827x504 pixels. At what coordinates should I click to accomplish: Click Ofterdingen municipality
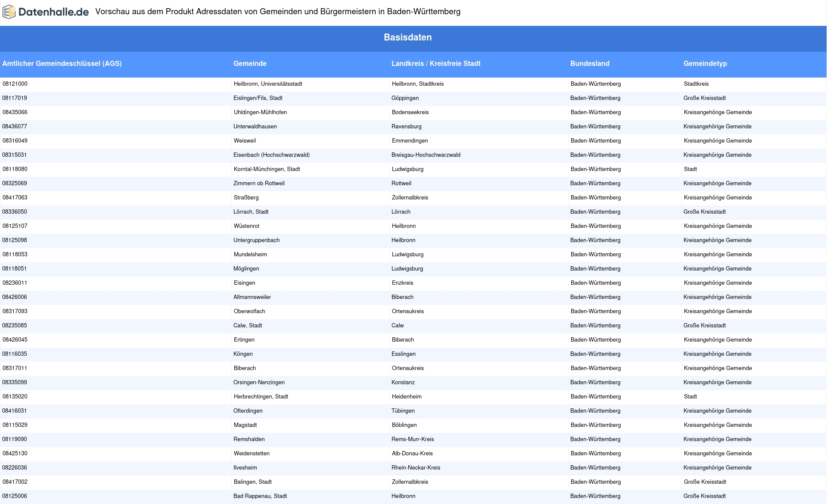pos(248,411)
